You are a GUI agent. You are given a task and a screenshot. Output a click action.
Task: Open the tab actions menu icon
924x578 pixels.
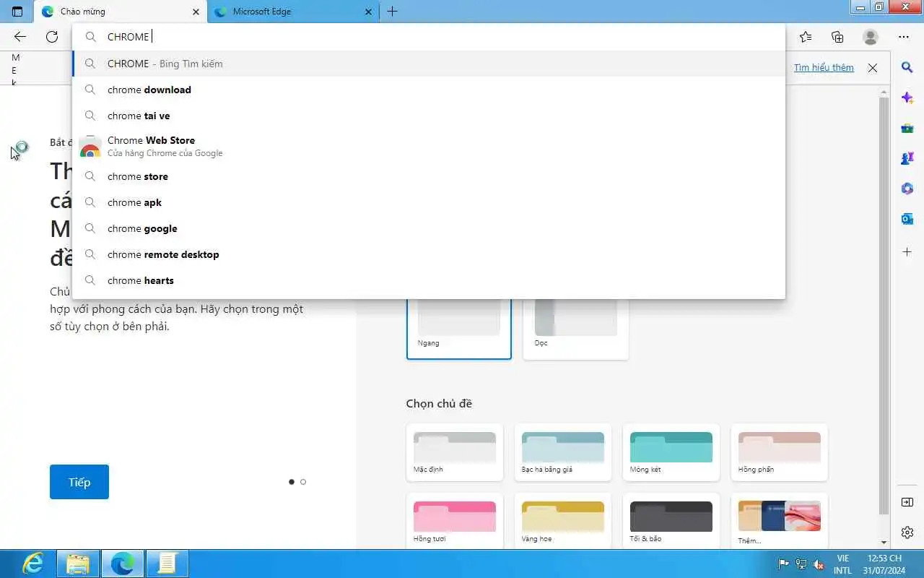(x=17, y=12)
